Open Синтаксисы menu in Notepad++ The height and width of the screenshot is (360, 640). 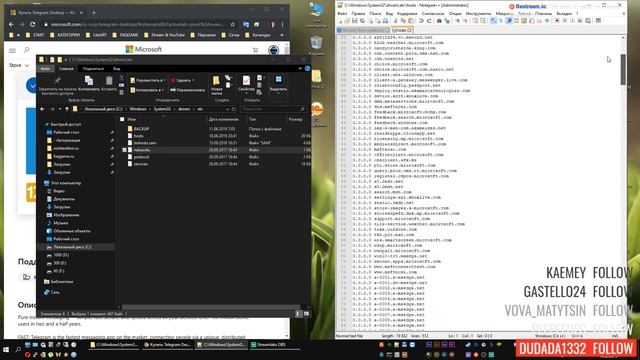point(433,13)
